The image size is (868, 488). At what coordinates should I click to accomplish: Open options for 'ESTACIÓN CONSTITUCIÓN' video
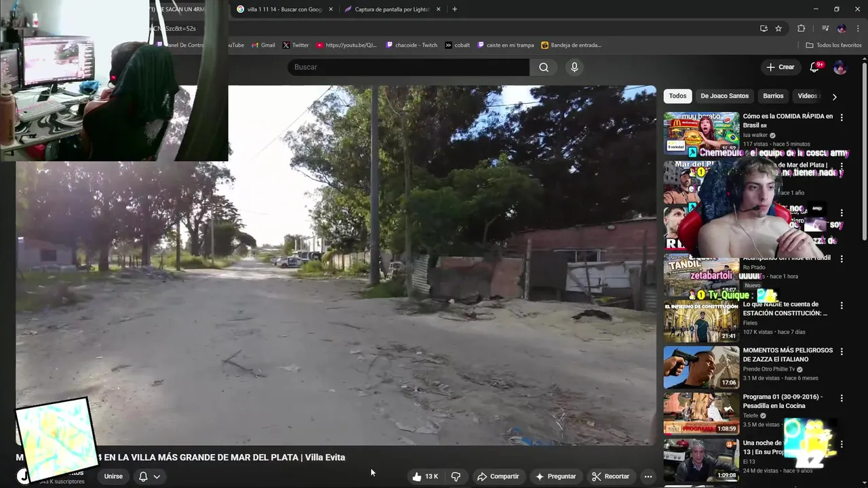tap(842, 306)
